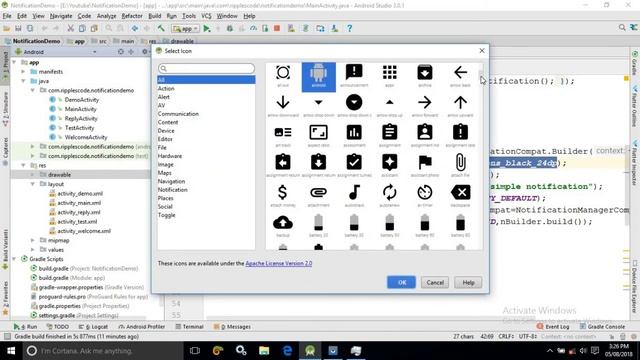Open the Apache License Version 2.0 link
This screenshot has height=360, width=640.
(x=279, y=264)
